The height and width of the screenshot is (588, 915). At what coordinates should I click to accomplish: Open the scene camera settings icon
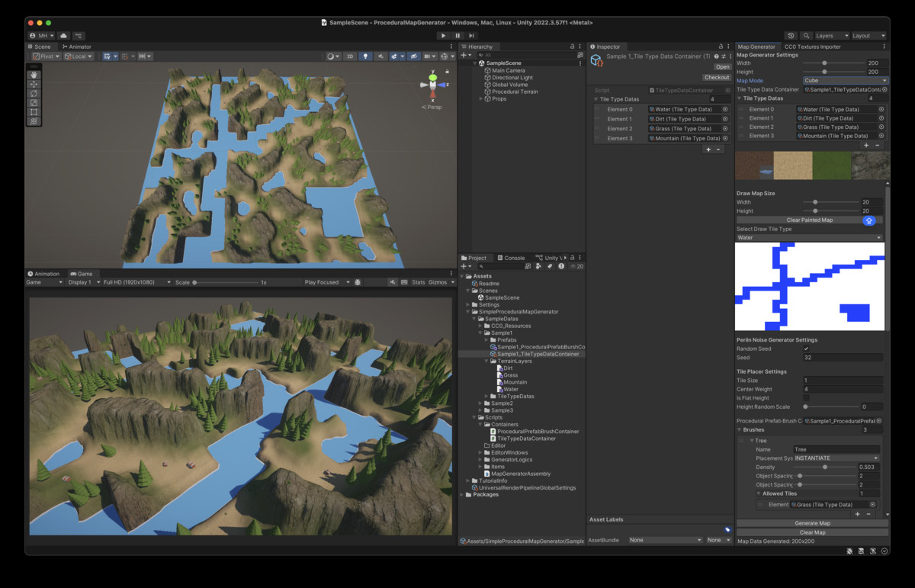click(x=429, y=56)
